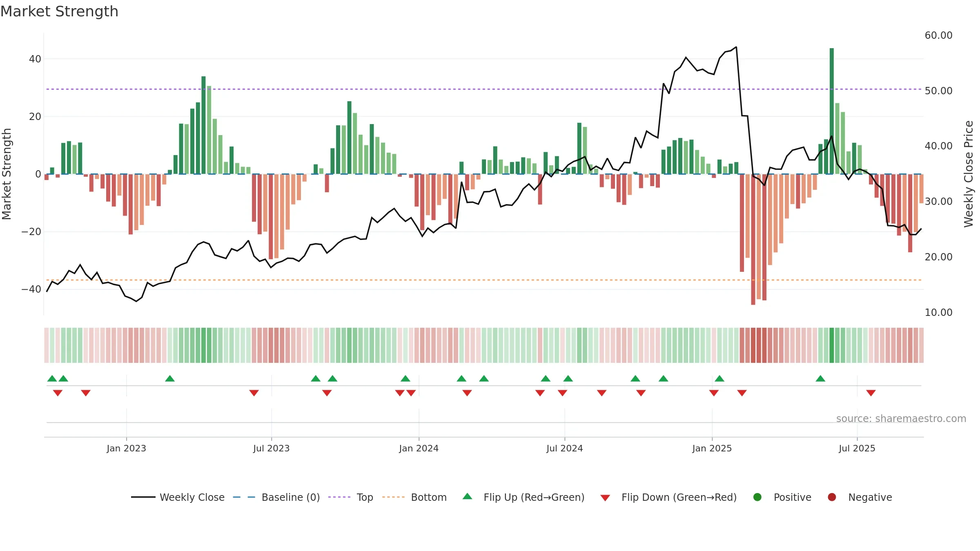Click the 10.00 price axis label
980x551 pixels.
point(938,312)
